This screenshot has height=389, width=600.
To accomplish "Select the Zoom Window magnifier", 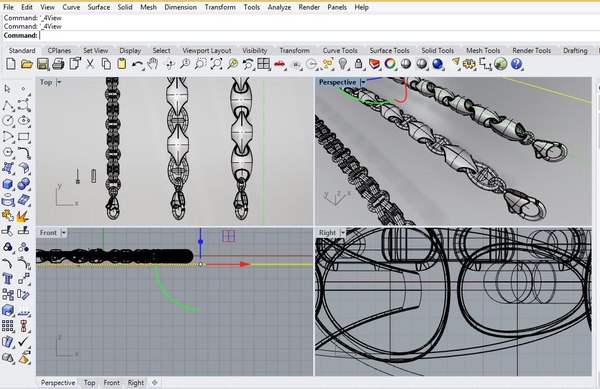I will point(200,64).
